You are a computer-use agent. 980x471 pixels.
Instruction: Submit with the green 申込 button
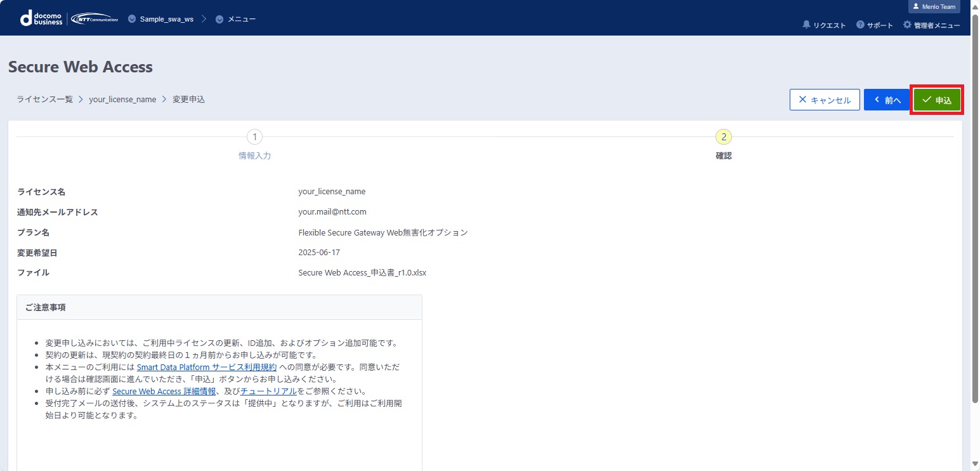coord(937,100)
